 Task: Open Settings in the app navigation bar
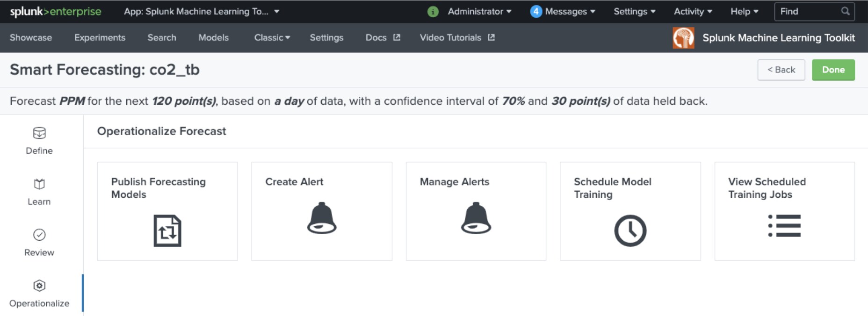[326, 37]
